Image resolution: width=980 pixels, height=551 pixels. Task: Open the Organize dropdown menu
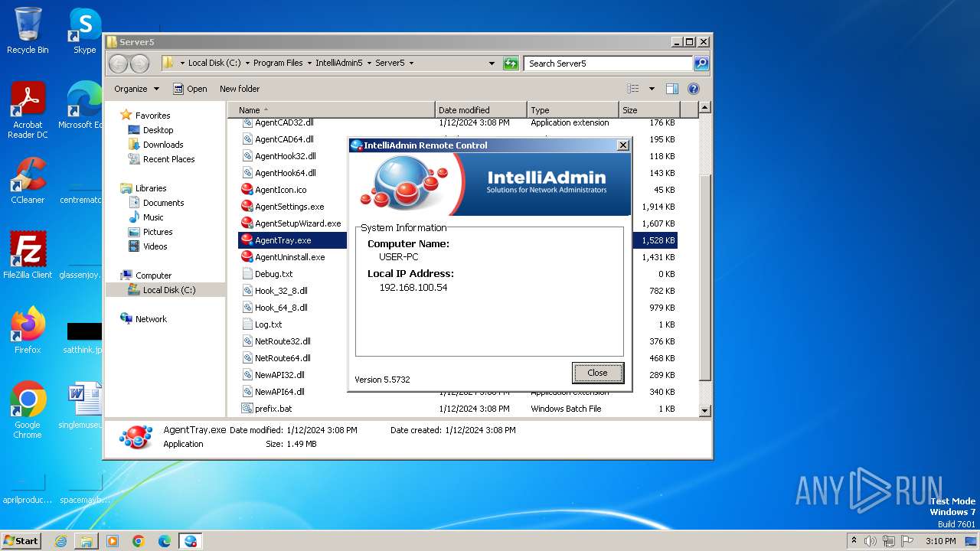tap(136, 89)
